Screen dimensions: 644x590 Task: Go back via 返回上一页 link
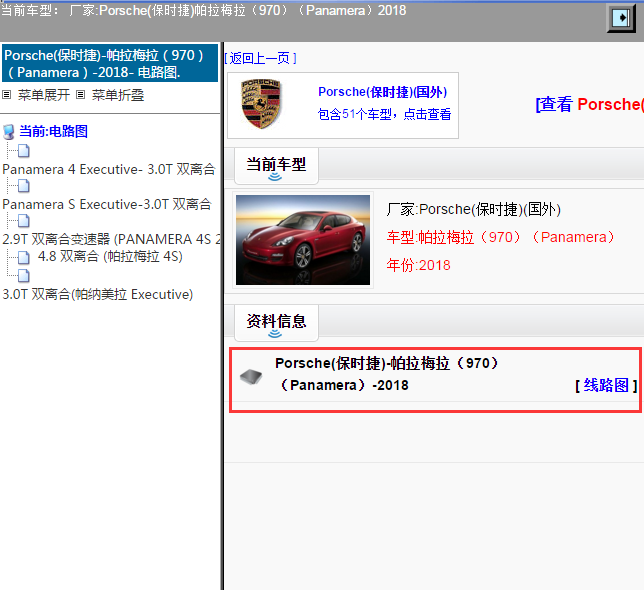[x=260, y=58]
